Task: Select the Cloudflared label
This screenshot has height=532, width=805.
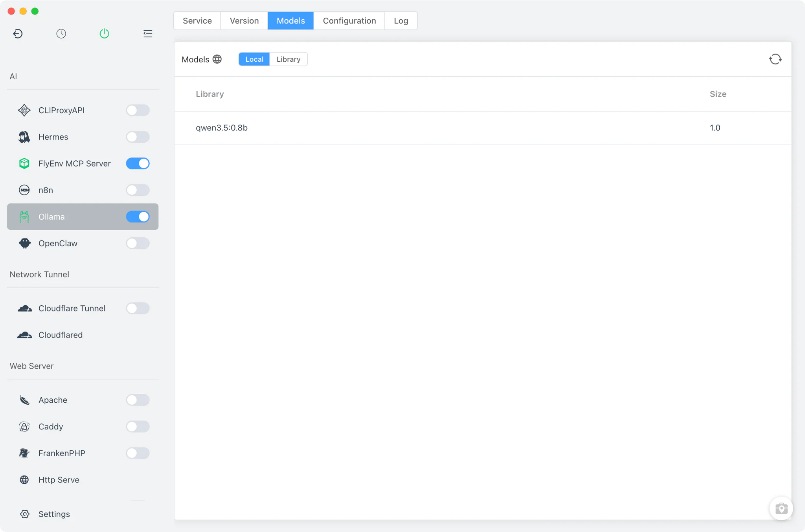Action: pos(61,335)
